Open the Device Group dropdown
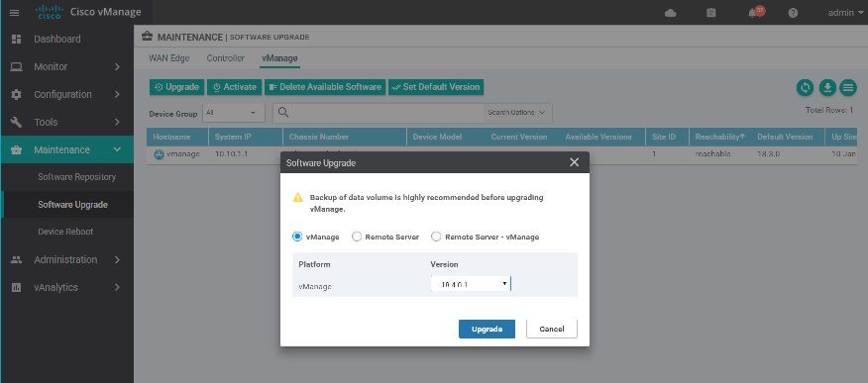 (x=234, y=113)
